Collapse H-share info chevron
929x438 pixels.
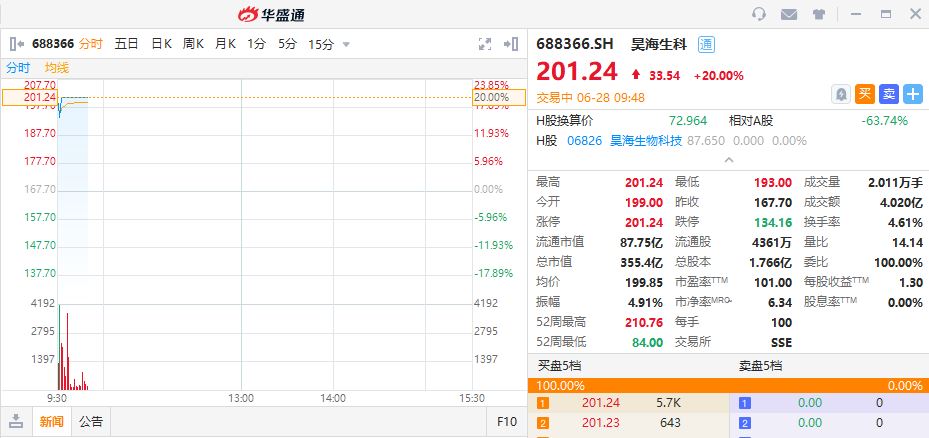[x=729, y=159]
